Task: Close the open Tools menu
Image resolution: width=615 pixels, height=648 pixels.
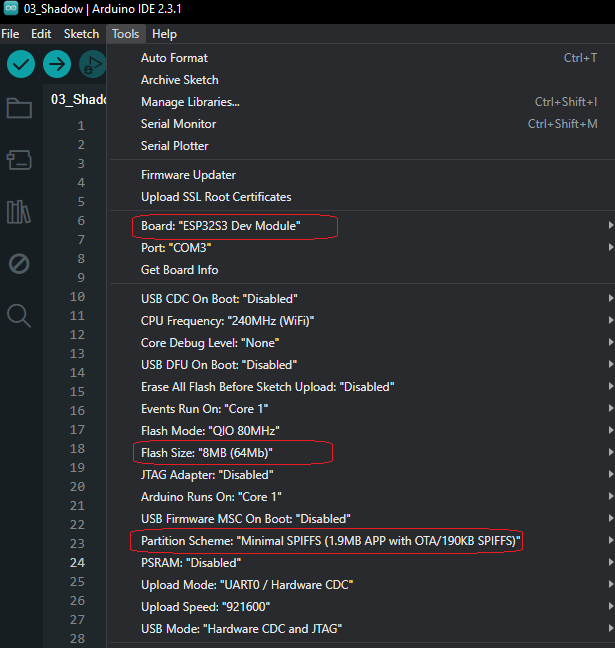Action: 126,34
